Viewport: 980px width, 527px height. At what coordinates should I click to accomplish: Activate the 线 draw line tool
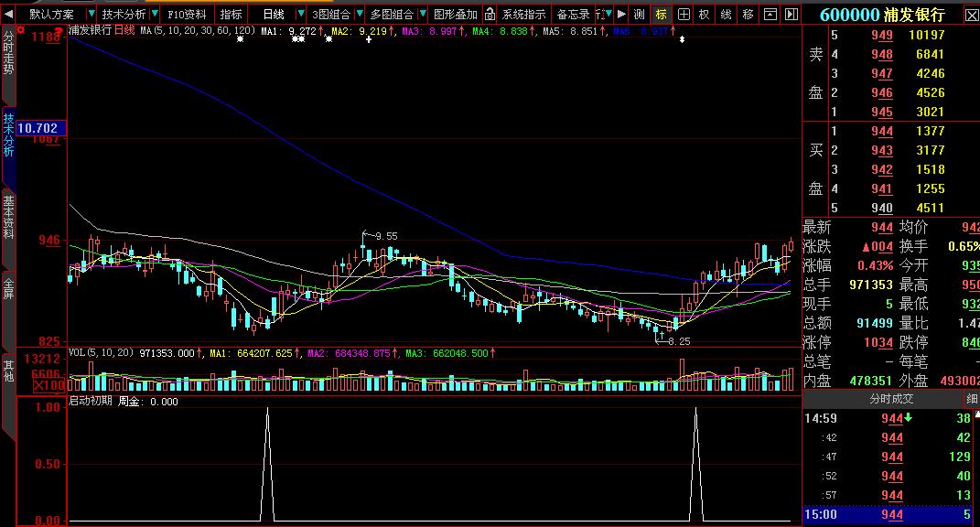(x=726, y=14)
